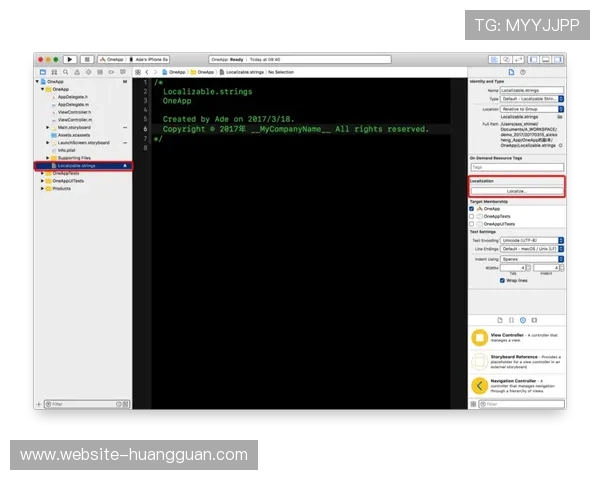Click the On Demand Resource Tags field
The width and height of the screenshot is (600, 480).
tap(516, 167)
